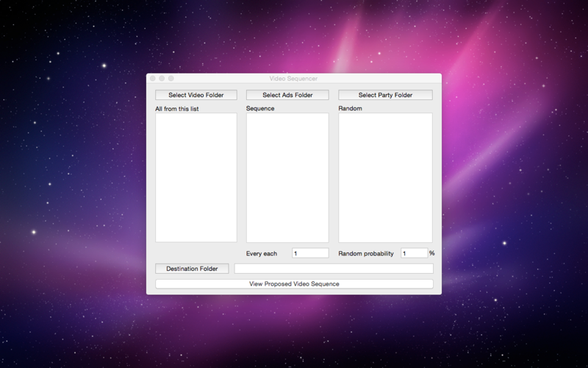Screen dimensions: 588x368
Task: Click the Random probability percentage field
Action: tap(415, 253)
